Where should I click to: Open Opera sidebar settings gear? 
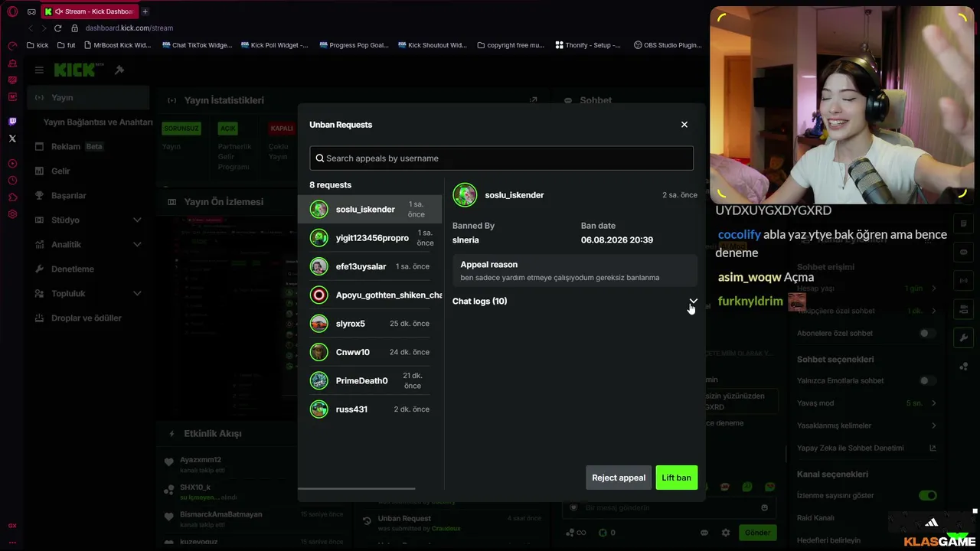tap(12, 214)
